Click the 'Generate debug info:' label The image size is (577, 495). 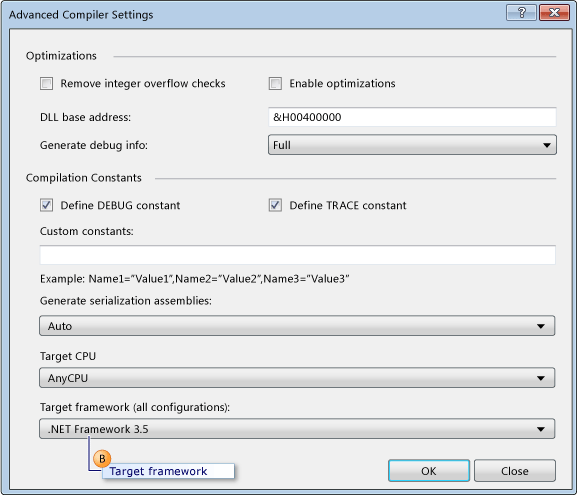tap(94, 145)
